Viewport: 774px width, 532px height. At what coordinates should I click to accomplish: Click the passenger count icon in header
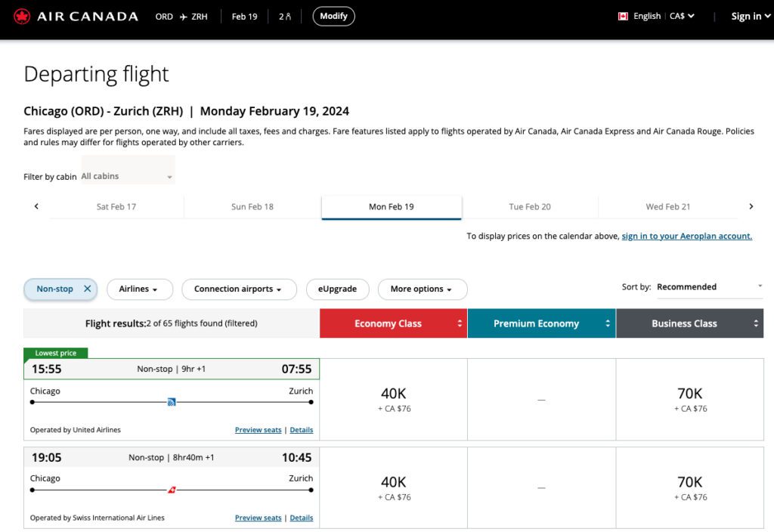coord(285,16)
